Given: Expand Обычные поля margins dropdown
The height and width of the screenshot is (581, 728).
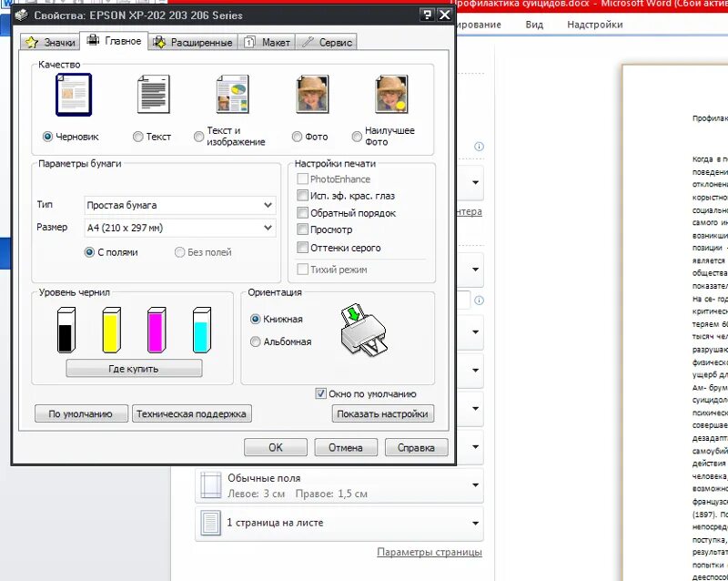Looking at the screenshot, I should tap(475, 485).
